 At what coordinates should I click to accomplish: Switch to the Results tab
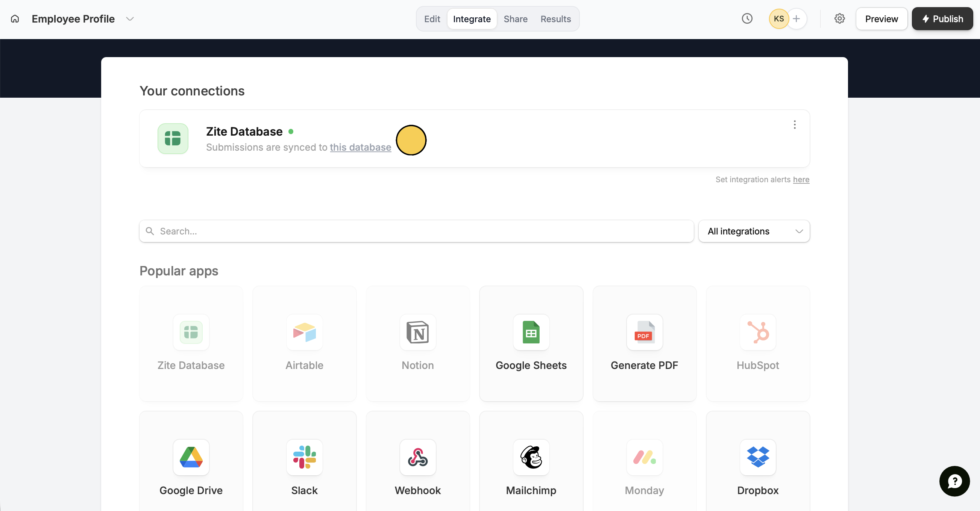555,19
